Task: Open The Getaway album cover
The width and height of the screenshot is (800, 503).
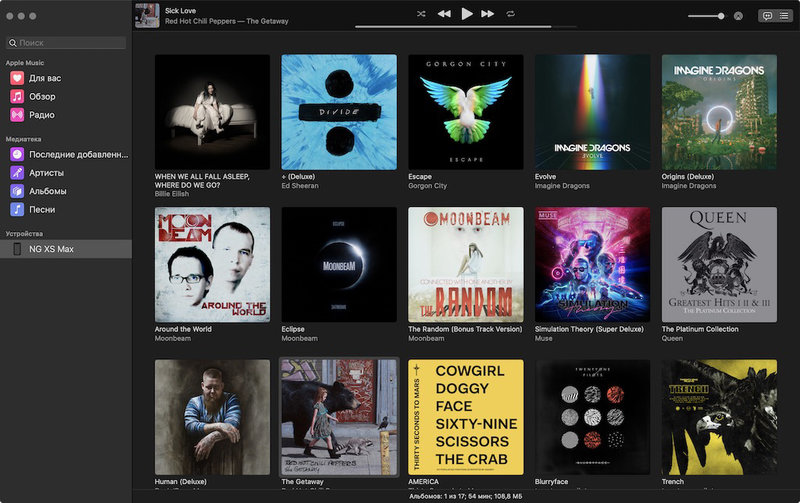Action: (339, 417)
